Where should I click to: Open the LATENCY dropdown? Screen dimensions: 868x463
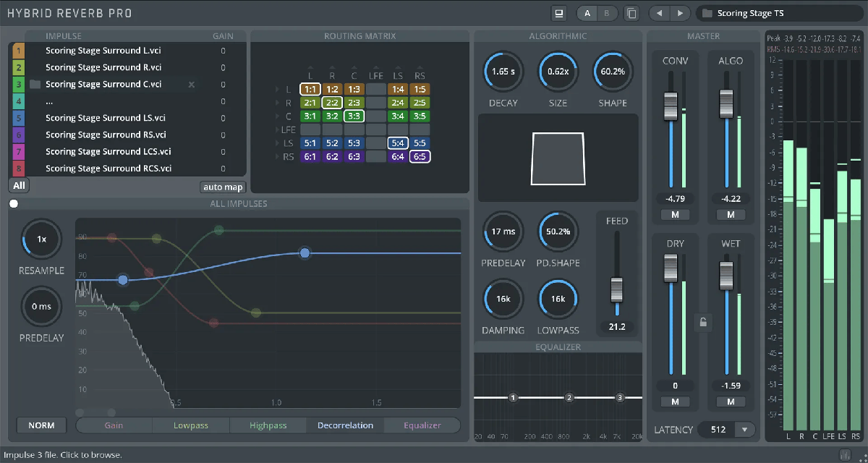(x=744, y=430)
